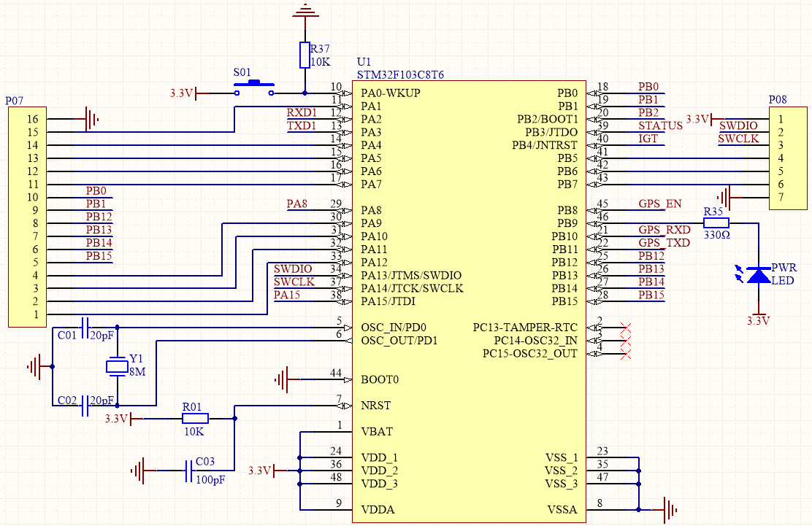Click the PA8 net label

point(297,204)
